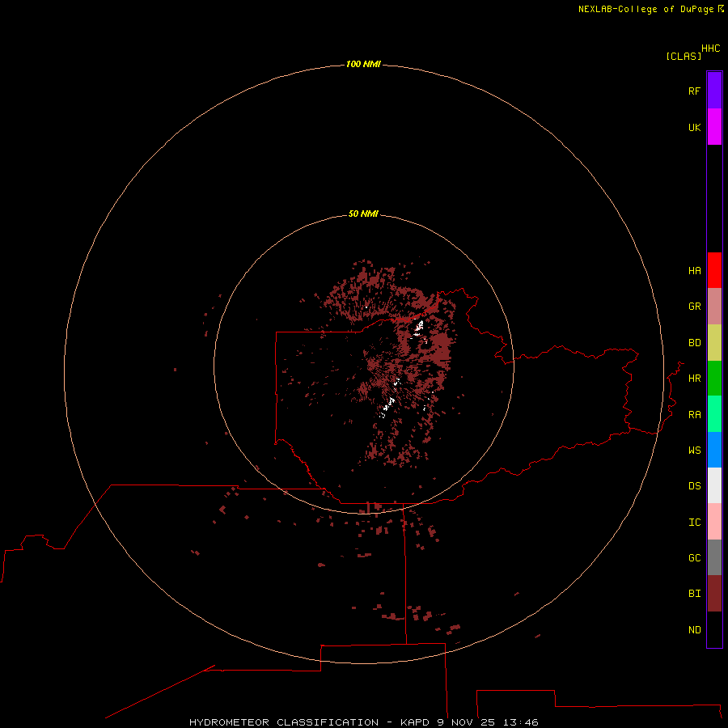This screenshot has width=728, height=728.
Task: Click the "RA" legend label
Action: pyautogui.click(x=695, y=415)
